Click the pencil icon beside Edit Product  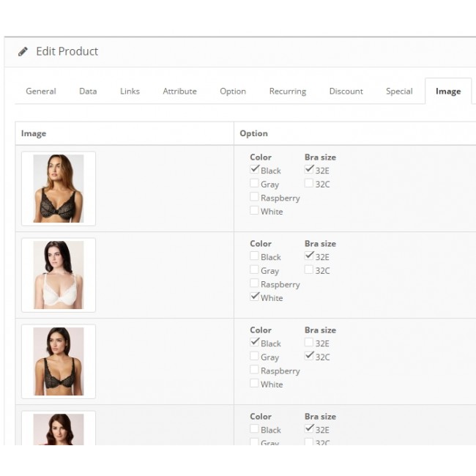(23, 52)
